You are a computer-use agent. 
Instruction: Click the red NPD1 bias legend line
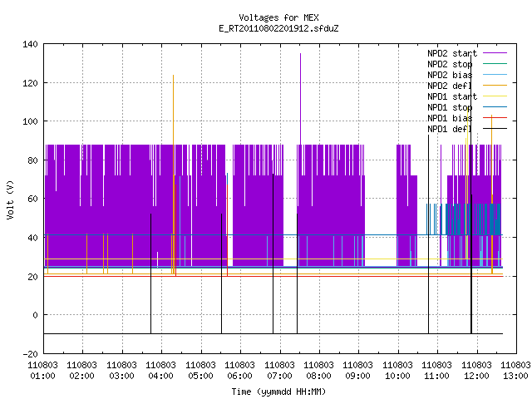495,118
